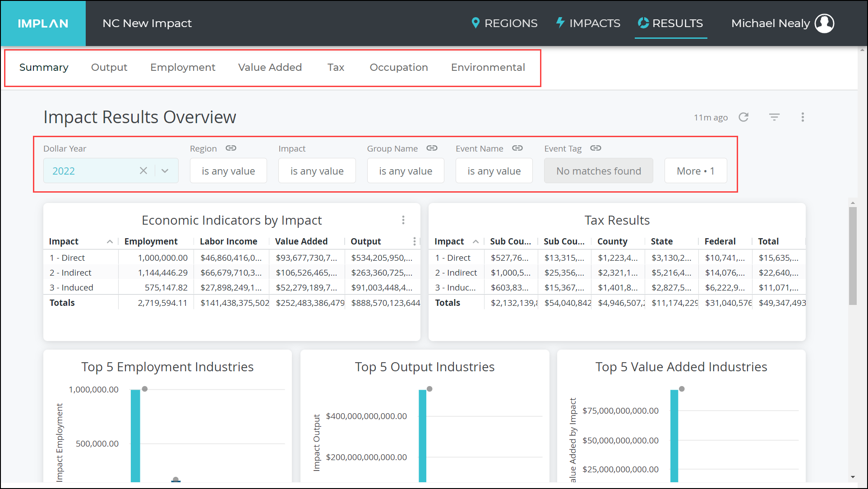Switch to the Output tab
The width and height of the screenshot is (868, 489).
[x=109, y=67]
